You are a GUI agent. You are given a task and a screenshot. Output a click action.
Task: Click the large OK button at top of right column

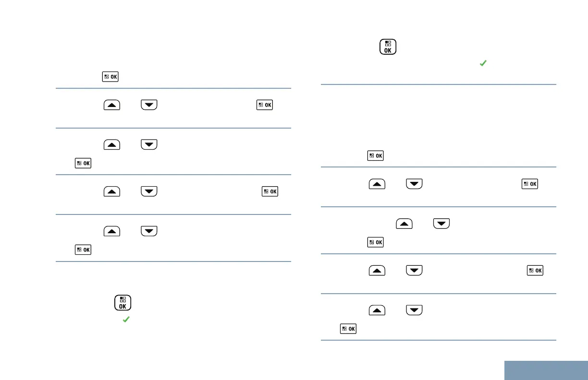coord(388,47)
